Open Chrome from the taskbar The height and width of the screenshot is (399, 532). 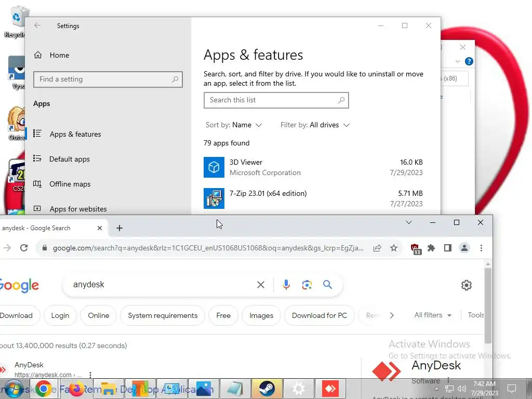44,389
